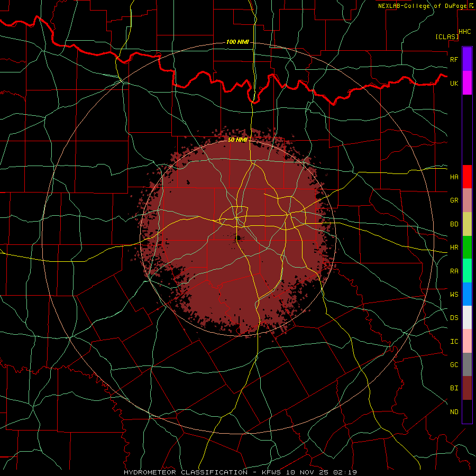
Task: Click the "HYDROMETEOR CLASSIFICATION" caption text
Action: tap(186, 472)
